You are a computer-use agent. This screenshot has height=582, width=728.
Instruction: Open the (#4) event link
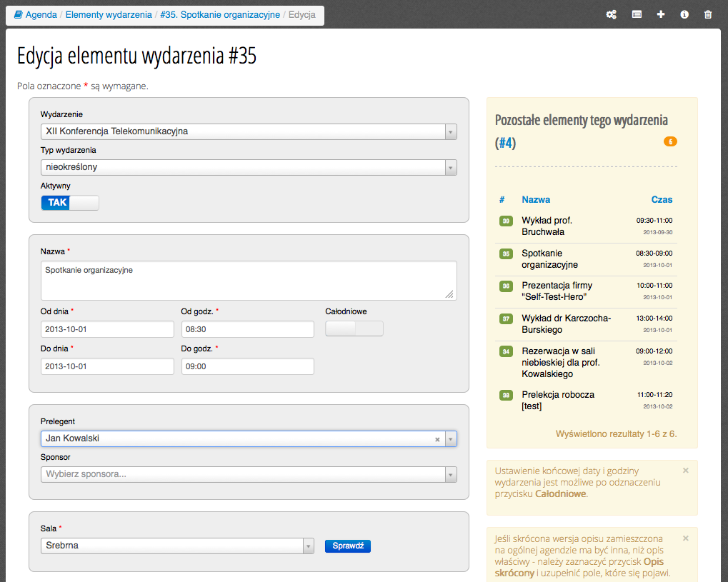click(506, 143)
